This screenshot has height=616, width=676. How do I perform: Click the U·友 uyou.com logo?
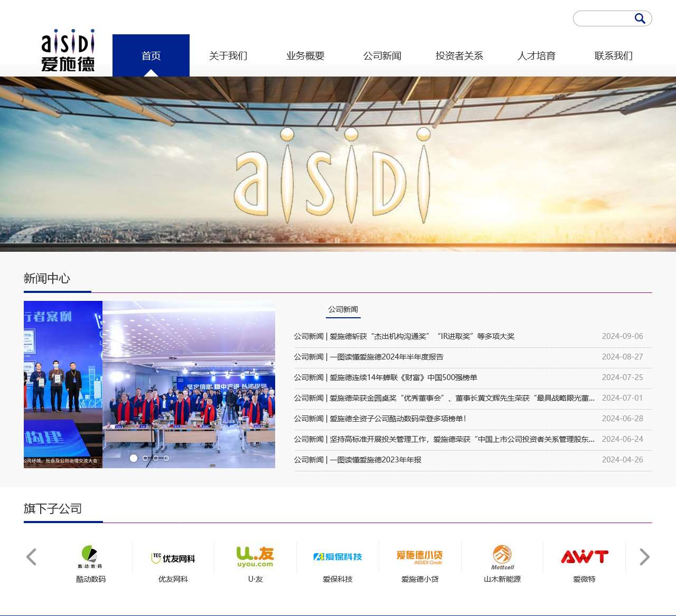click(255, 557)
